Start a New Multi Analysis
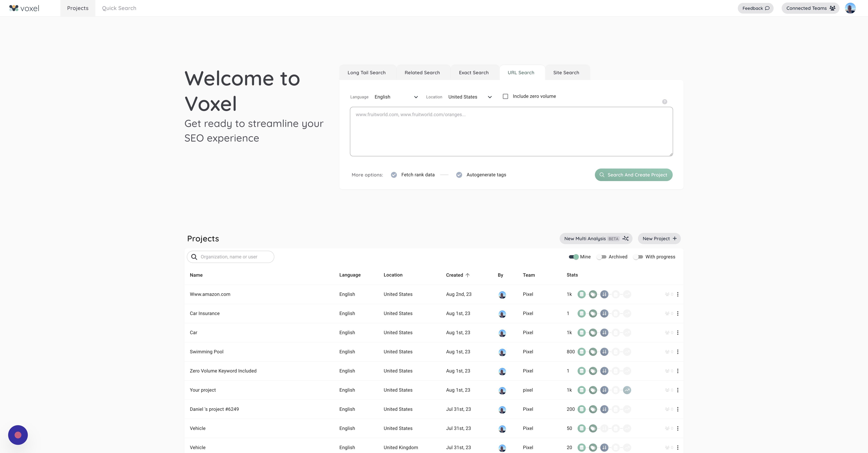The width and height of the screenshot is (868, 453). pos(596,239)
